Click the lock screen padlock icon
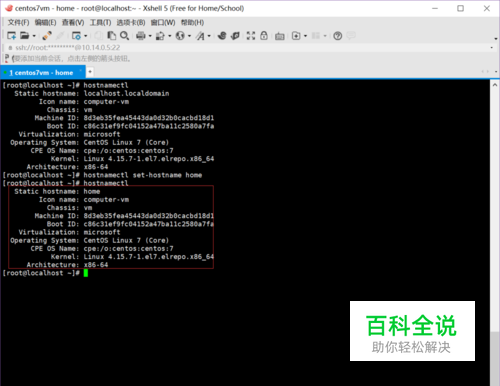500x386 pixels. (x=264, y=35)
